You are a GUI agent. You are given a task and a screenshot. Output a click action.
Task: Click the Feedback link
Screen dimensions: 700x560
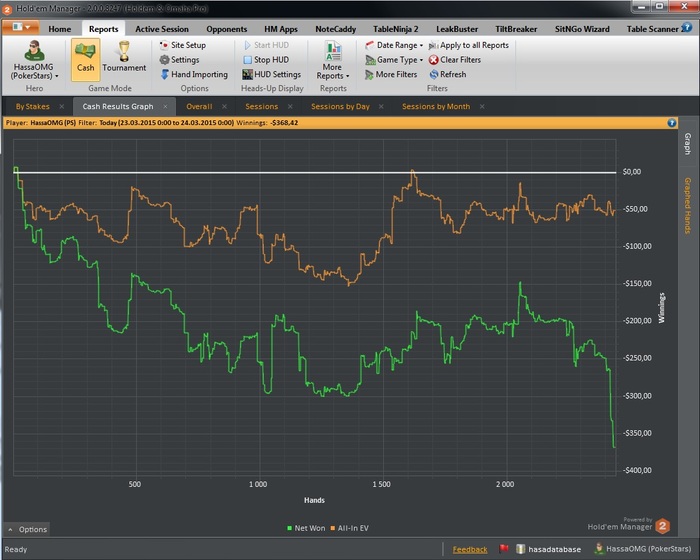pyautogui.click(x=470, y=550)
